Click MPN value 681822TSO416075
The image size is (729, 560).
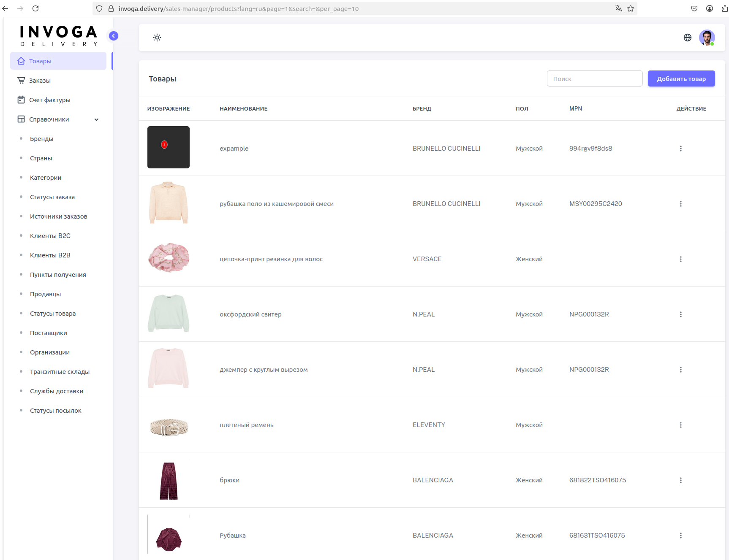click(598, 480)
